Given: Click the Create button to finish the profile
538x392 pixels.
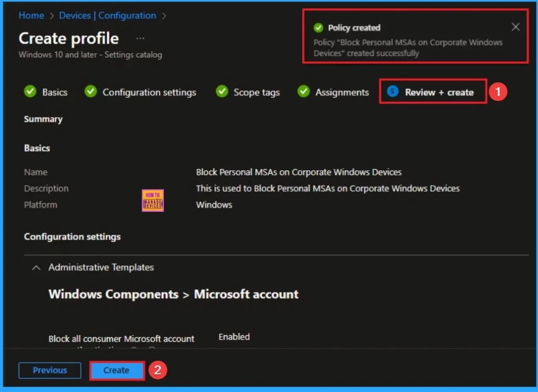Looking at the screenshot, I should pos(116,370).
